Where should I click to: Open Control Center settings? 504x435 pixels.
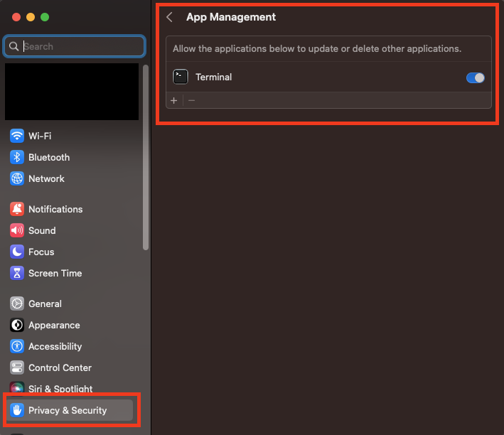point(60,367)
